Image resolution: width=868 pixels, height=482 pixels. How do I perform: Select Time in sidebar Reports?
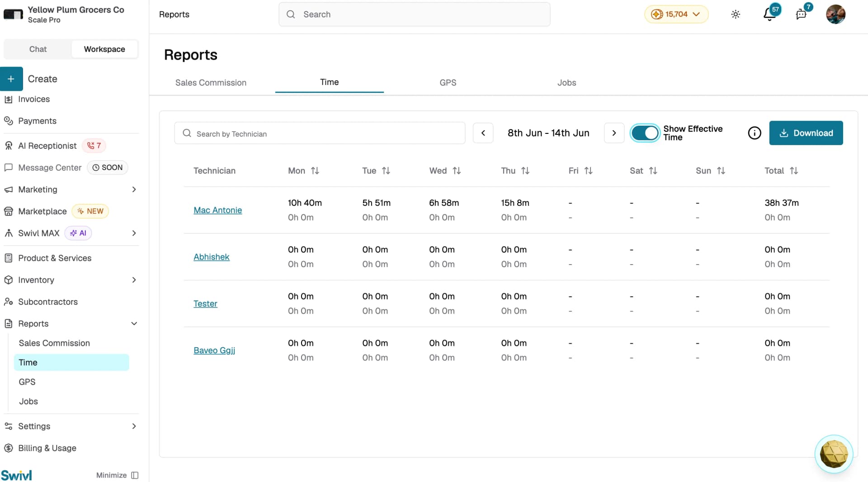pyautogui.click(x=71, y=362)
